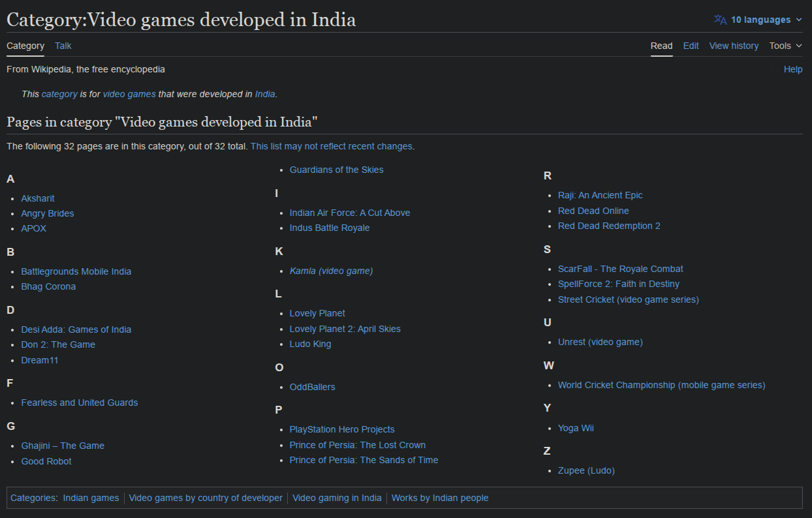
Task: Open Video games by country of developer
Action: point(206,498)
